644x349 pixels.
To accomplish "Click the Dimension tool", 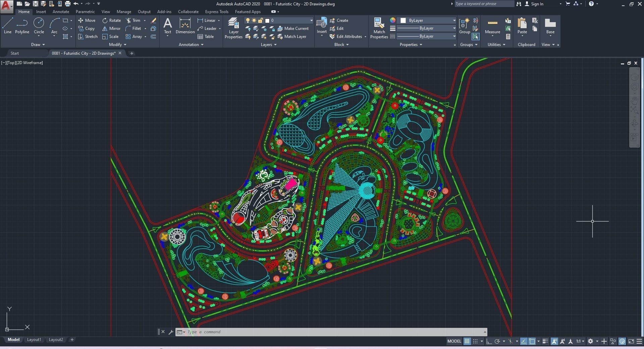I will (185, 26).
